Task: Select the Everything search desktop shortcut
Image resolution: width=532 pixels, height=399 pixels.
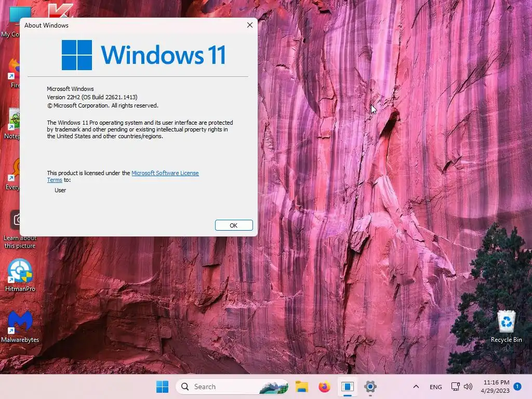Action: click(x=13, y=175)
